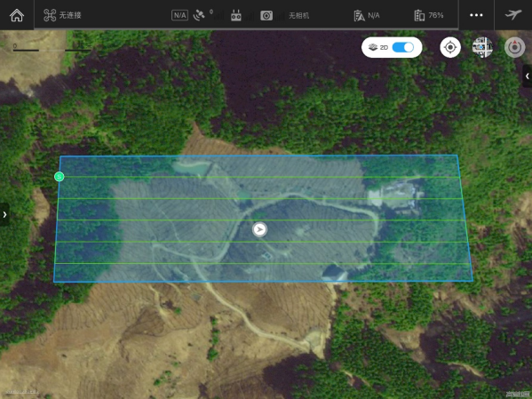The image size is (532, 399).
Task: Select the green start point marker S
Action: tap(60, 177)
